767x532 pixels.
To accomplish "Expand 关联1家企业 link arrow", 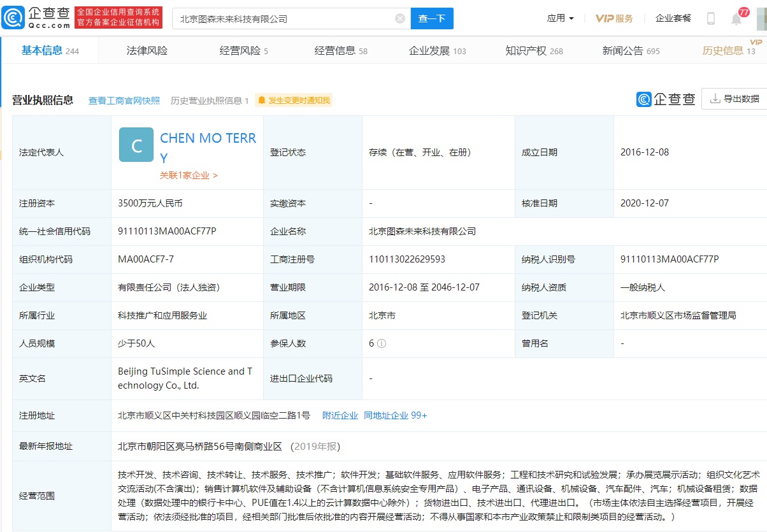I will 215,175.
